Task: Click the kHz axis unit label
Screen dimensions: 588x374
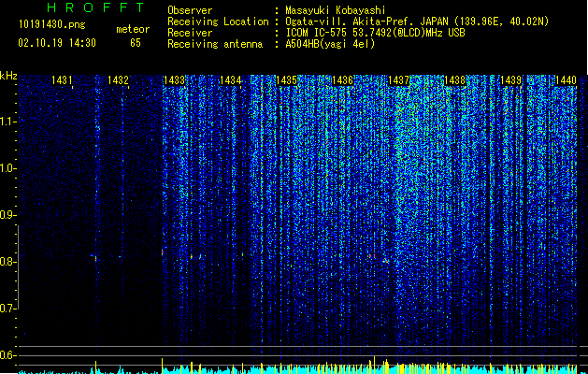Action: [x=8, y=76]
